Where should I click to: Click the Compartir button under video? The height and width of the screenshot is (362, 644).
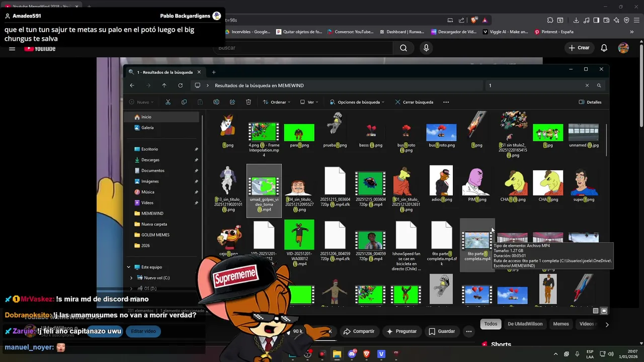(x=359, y=331)
